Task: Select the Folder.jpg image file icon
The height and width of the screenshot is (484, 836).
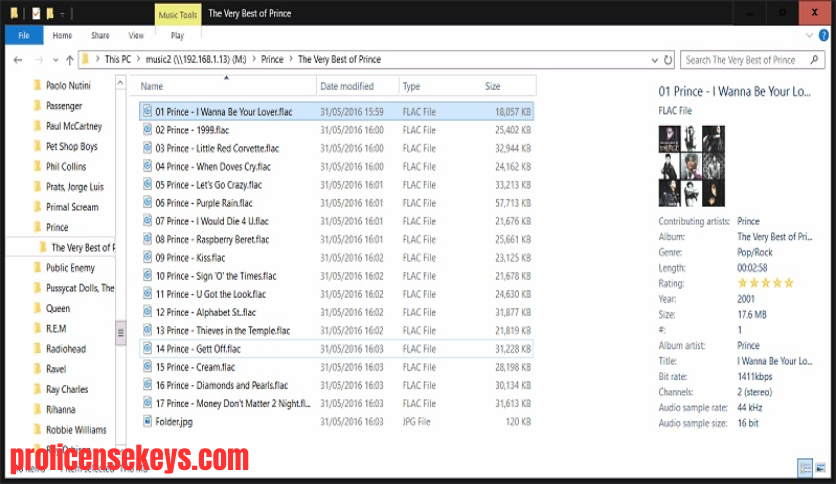Action: [x=147, y=422]
